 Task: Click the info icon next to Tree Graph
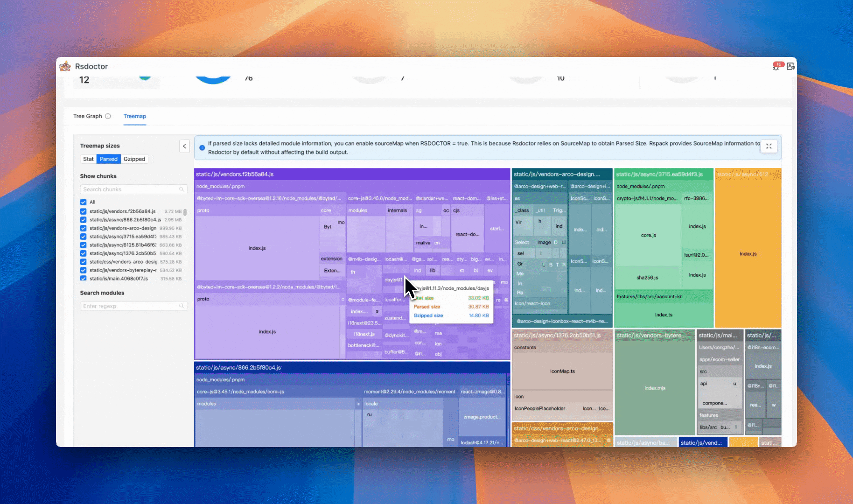108,116
